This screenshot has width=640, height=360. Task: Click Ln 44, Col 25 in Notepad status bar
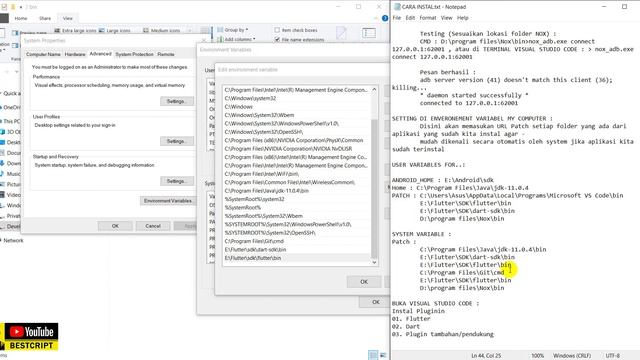[x=486, y=356]
